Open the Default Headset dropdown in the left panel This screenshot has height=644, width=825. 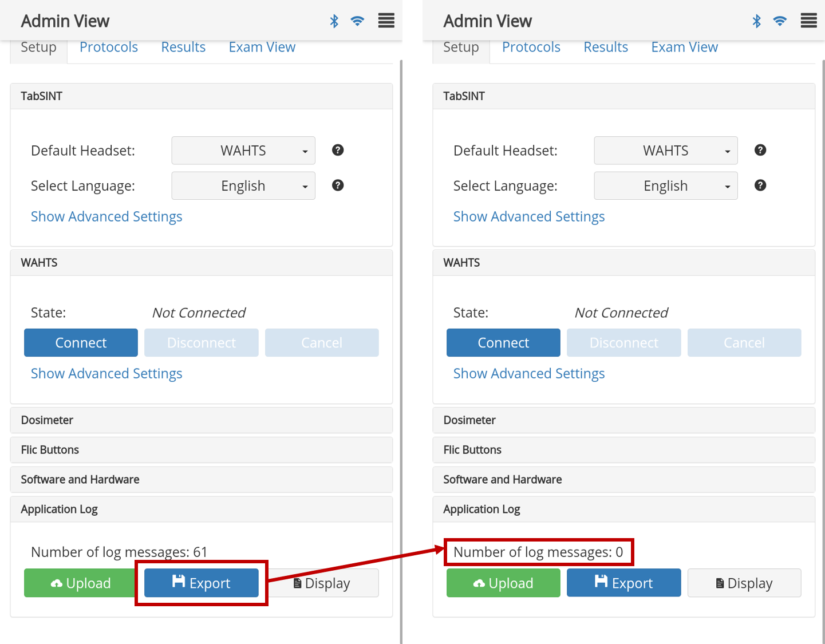pos(243,151)
